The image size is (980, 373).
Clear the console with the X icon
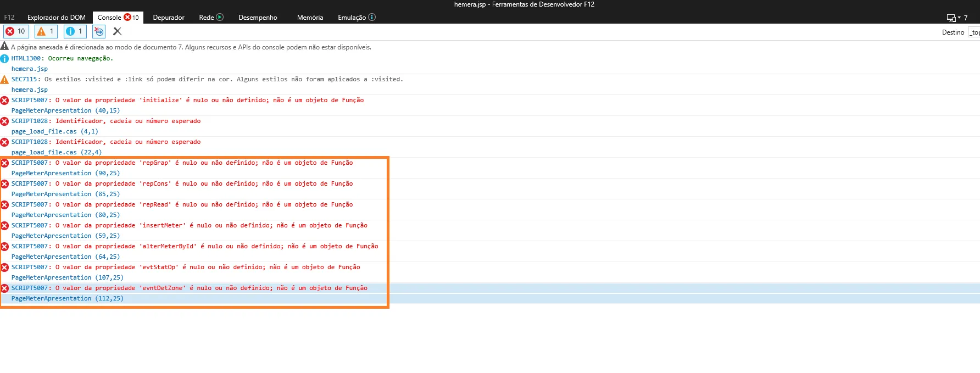(117, 31)
